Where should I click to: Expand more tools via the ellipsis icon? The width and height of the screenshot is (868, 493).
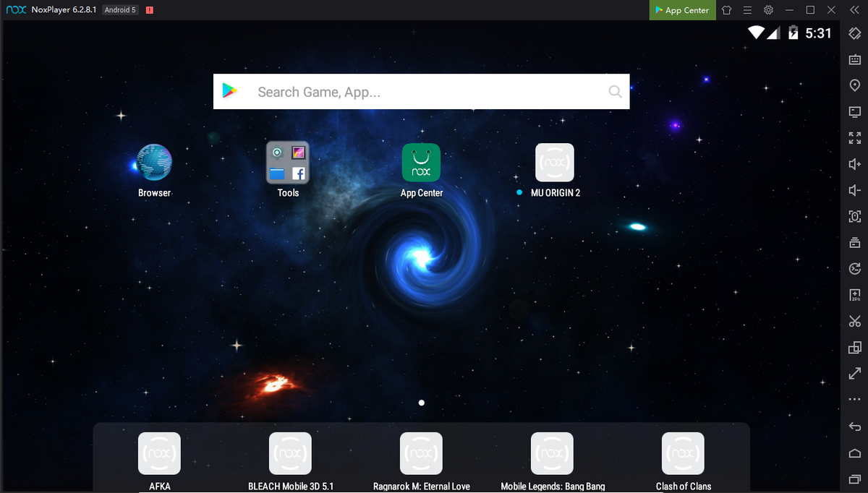coord(854,399)
